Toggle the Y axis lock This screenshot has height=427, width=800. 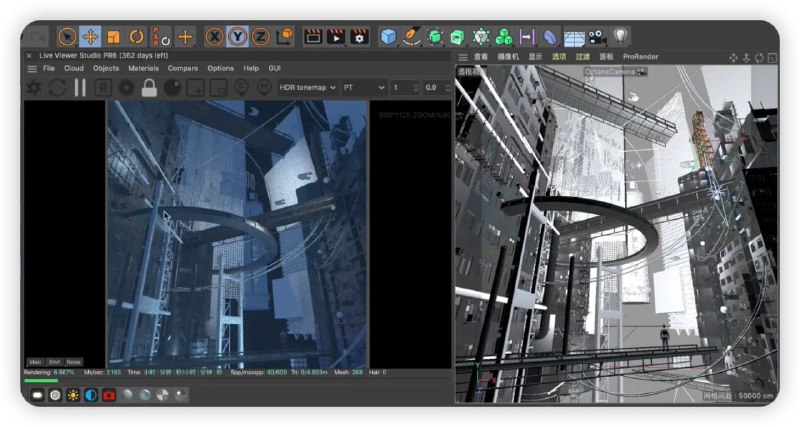point(237,37)
